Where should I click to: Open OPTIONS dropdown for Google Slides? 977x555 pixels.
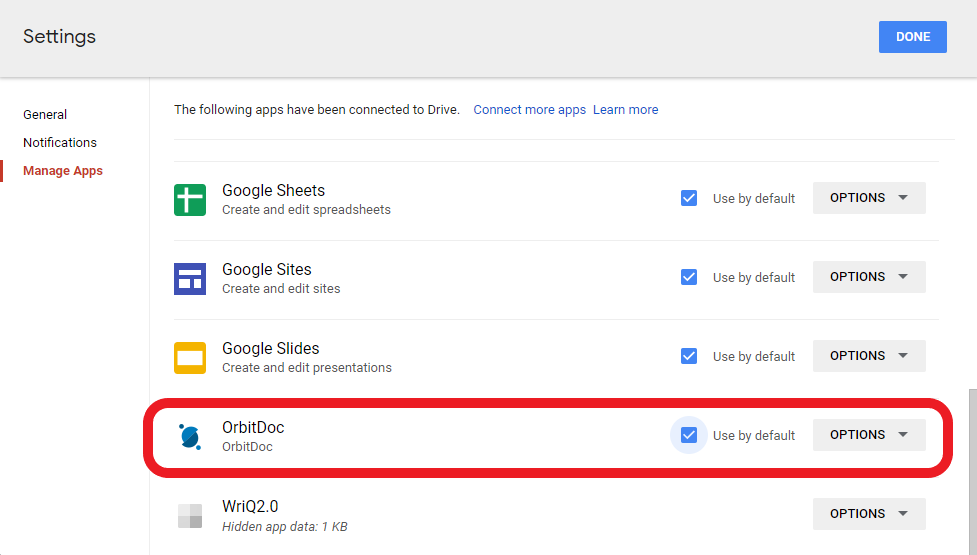pyautogui.click(x=869, y=356)
